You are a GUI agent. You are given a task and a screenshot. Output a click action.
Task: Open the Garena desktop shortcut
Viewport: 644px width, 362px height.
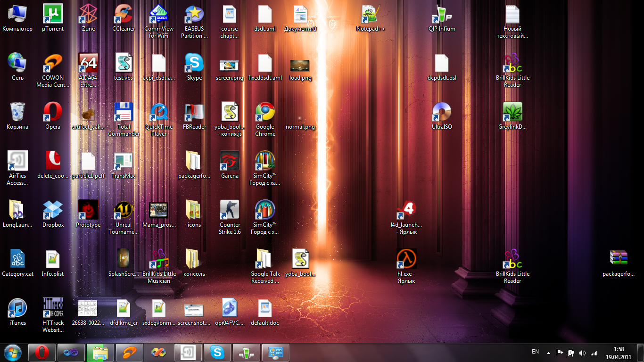click(230, 161)
